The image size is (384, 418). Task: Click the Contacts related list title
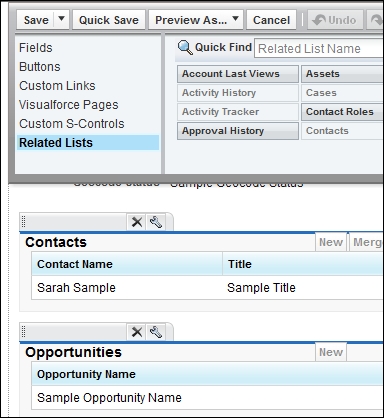56,242
